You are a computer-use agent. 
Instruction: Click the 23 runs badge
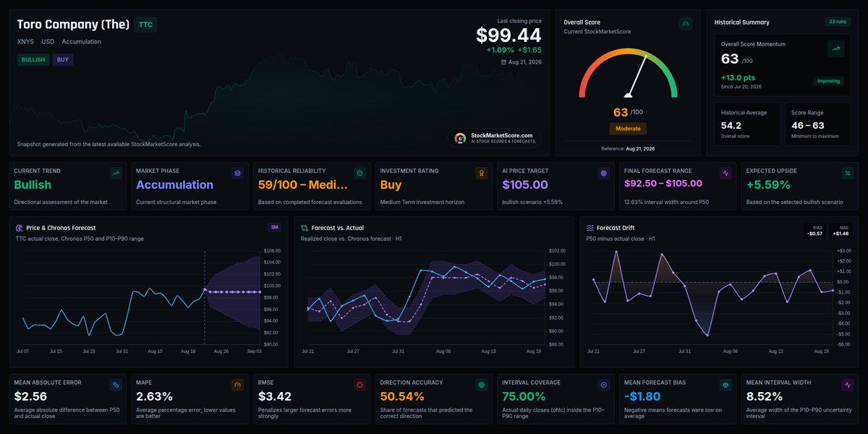tap(837, 22)
